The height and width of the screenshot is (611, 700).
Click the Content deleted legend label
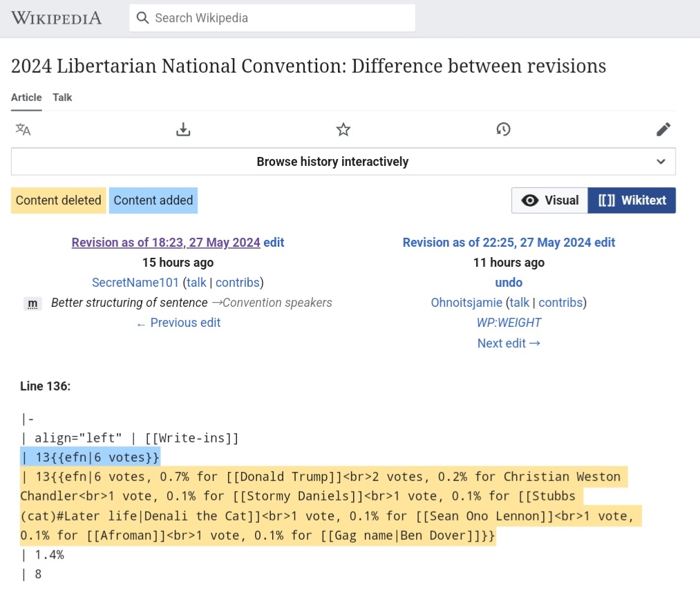(59, 200)
